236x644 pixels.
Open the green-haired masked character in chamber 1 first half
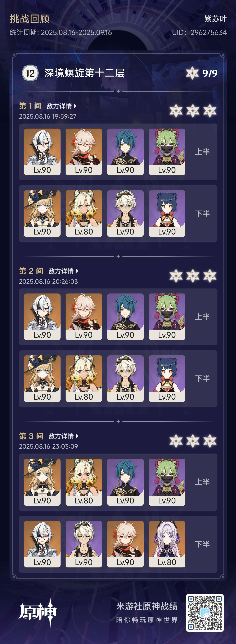click(167, 152)
